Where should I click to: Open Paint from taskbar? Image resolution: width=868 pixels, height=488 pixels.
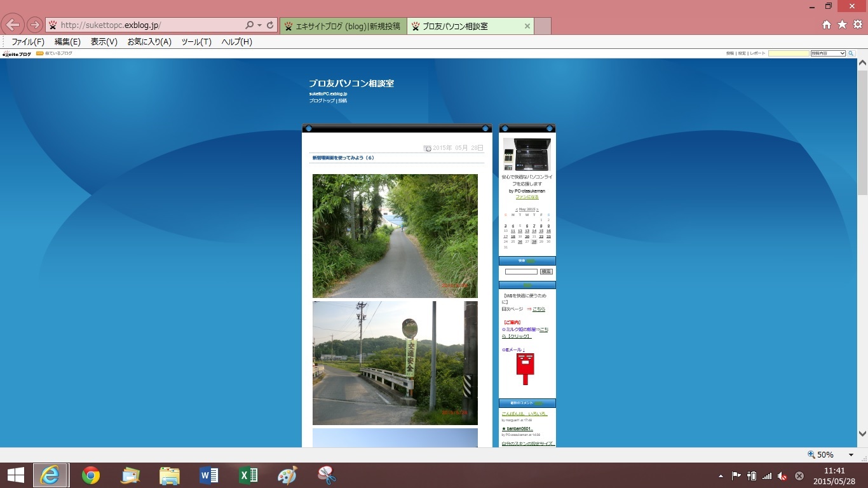coord(287,475)
